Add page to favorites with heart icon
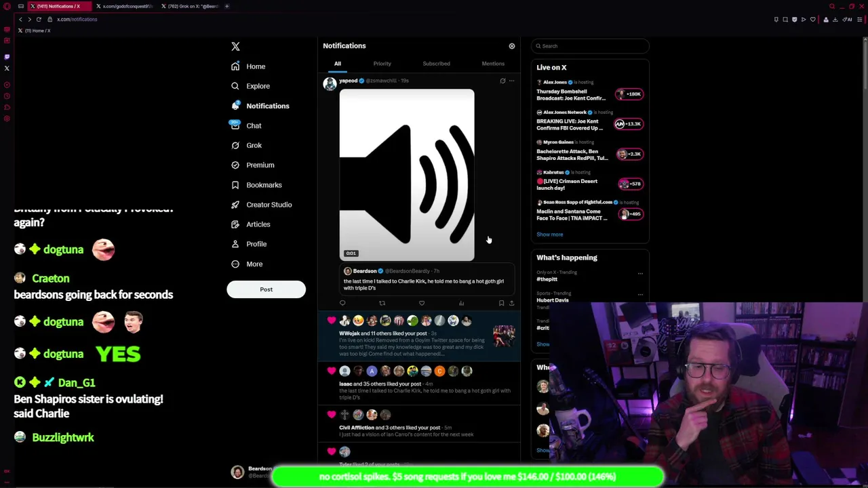Screen dimensions: 868x488 tap(812, 20)
